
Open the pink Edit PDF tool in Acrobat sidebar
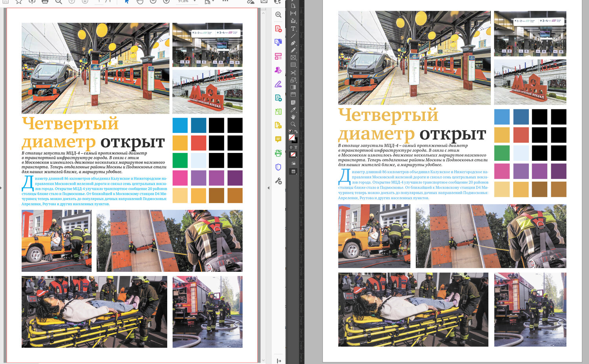(278, 56)
